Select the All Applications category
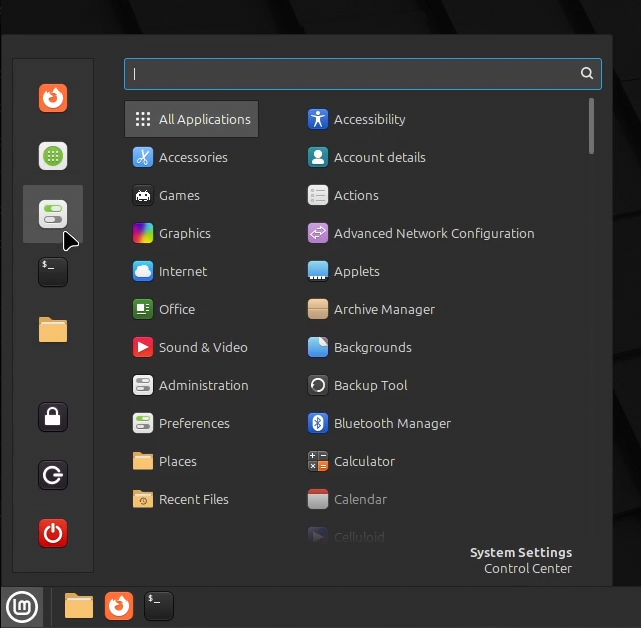 click(191, 119)
